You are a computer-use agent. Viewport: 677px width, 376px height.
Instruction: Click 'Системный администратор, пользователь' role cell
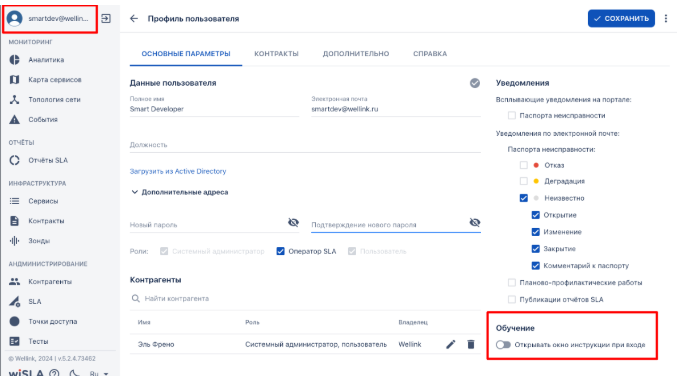coord(316,344)
